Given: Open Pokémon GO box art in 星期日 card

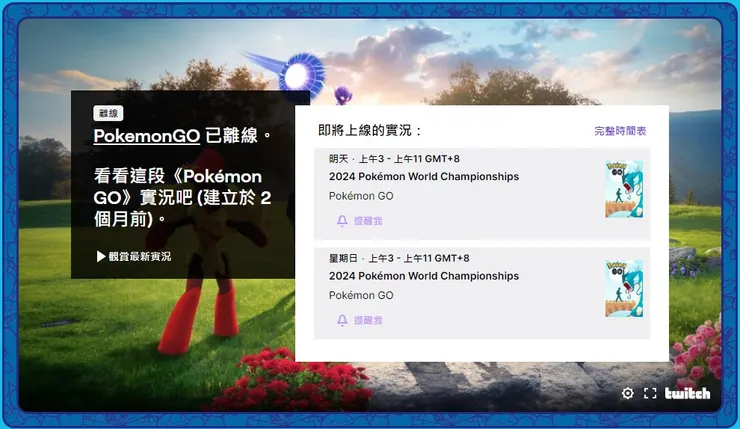Looking at the screenshot, I should (624, 289).
